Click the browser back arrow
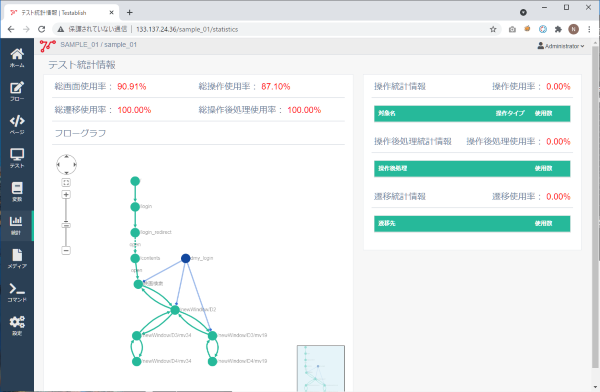Viewport: 600px width, 392px height. [11, 29]
